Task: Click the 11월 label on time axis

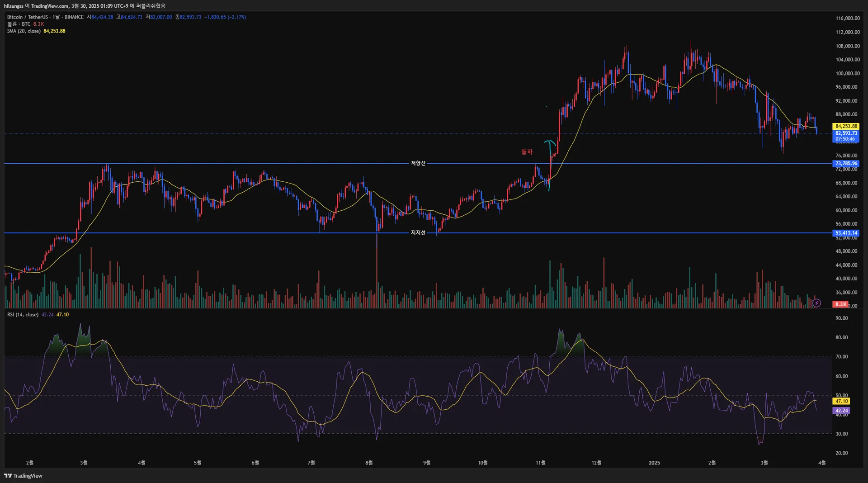Action: [x=540, y=463]
